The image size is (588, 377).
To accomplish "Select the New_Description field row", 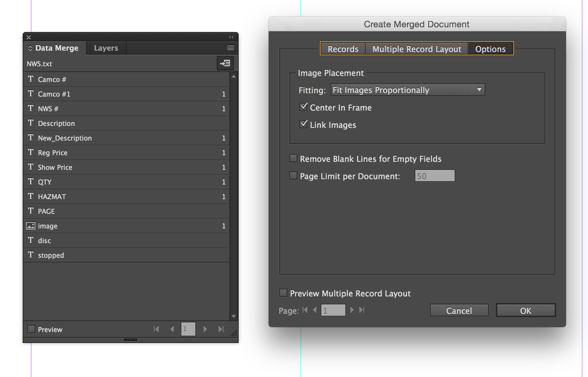I will click(127, 138).
